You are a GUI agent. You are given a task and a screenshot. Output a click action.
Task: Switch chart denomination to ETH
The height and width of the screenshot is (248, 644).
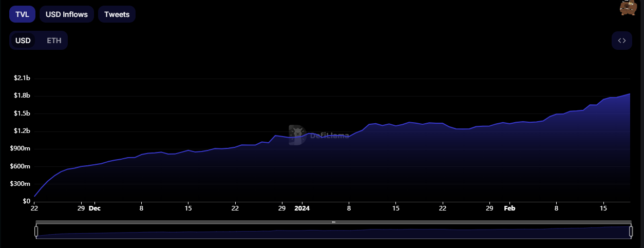[x=54, y=41]
